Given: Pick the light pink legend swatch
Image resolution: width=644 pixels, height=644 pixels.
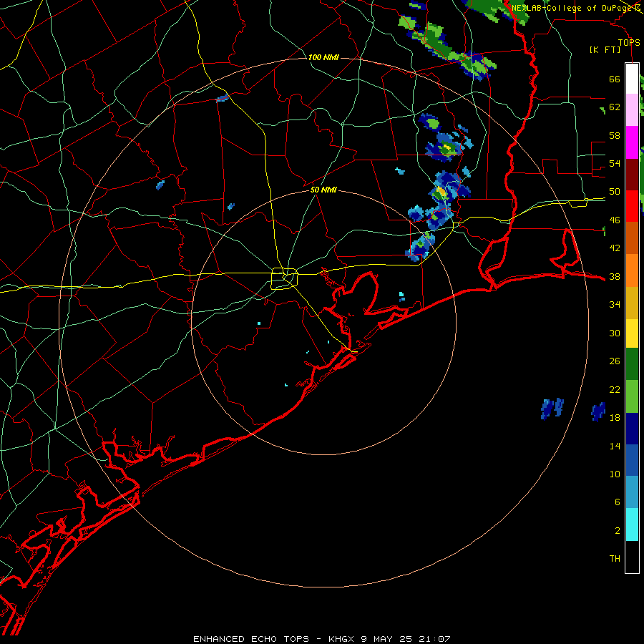Looking at the screenshot, I should click(632, 109).
